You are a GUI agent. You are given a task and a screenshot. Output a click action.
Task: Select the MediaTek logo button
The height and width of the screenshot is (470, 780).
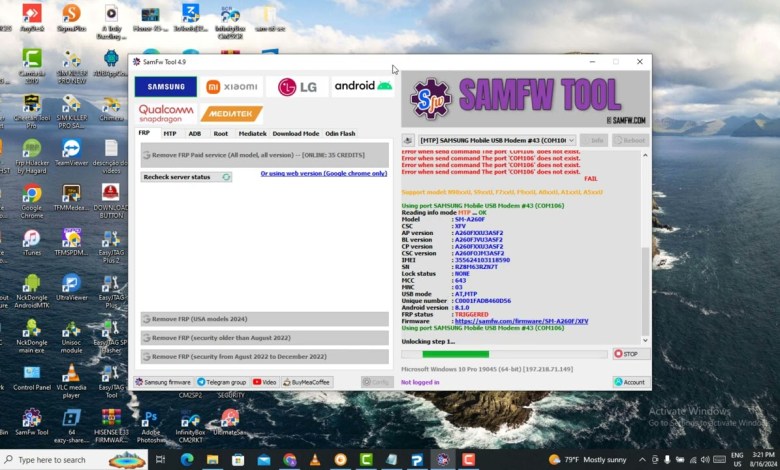(x=232, y=113)
